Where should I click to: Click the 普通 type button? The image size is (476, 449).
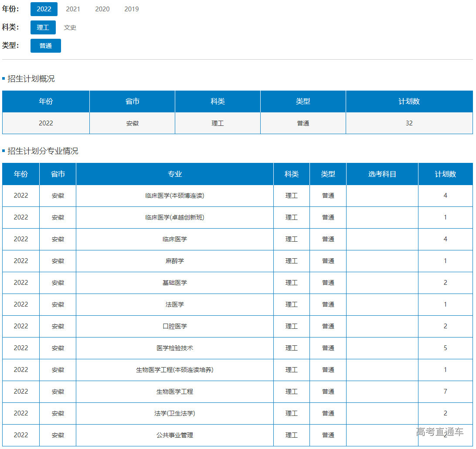46,46
